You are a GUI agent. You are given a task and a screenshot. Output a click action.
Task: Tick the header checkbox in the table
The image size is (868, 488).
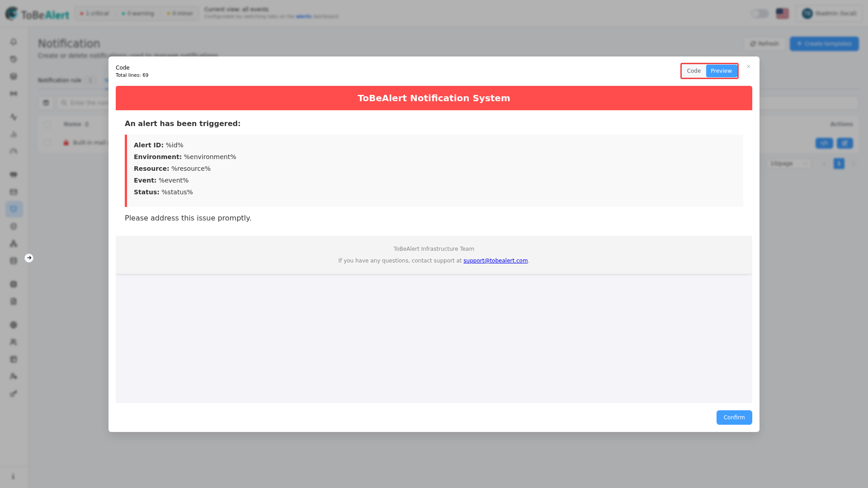click(x=48, y=124)
